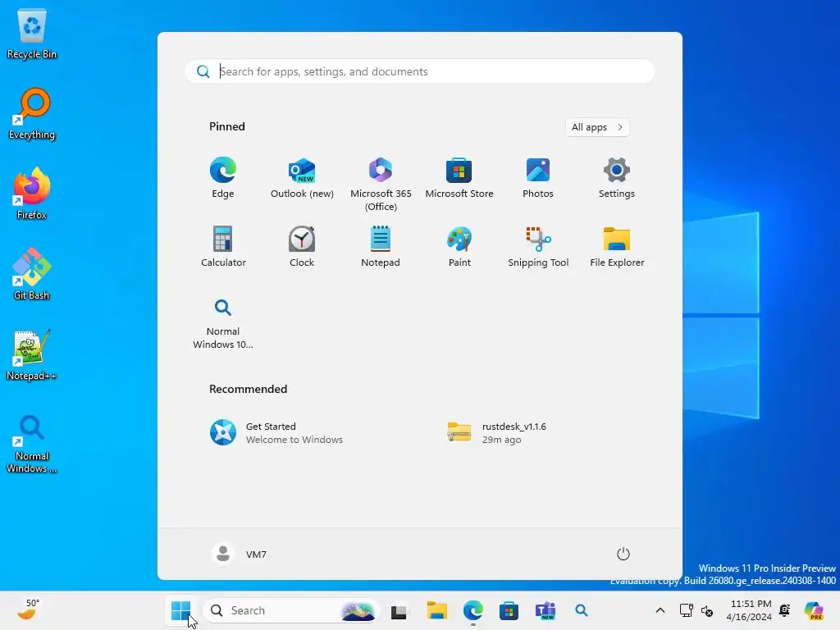Image resolution: width=840 pixels, height=630 pixels.
Task: Select the Git Bash desktop shortcut
Action: point(32,274)
